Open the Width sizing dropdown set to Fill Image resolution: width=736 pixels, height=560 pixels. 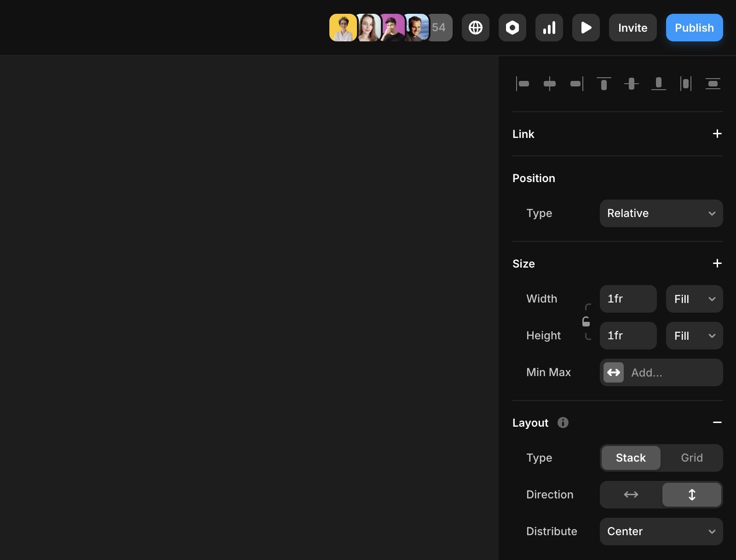coord(694,299)
